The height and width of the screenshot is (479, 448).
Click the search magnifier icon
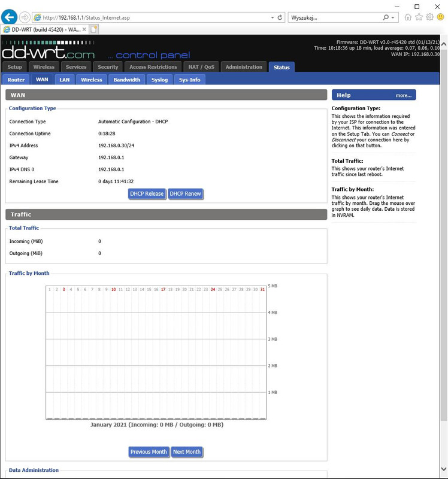[386, 17]
